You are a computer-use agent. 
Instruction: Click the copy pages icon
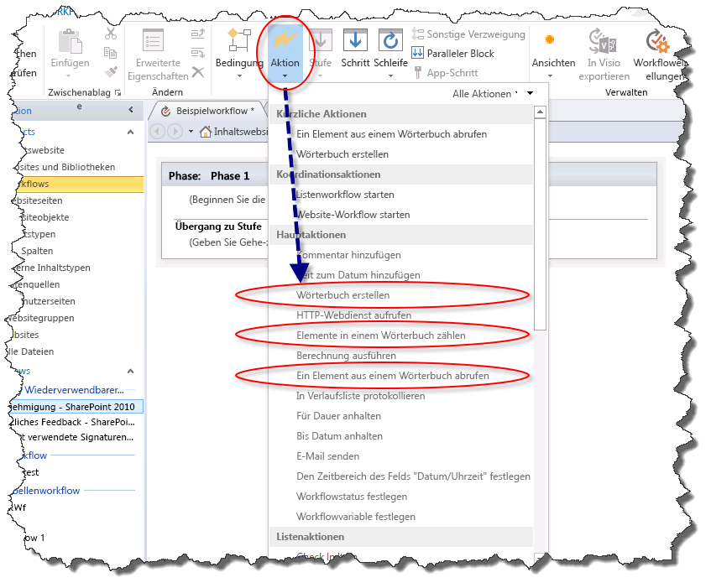110,53
